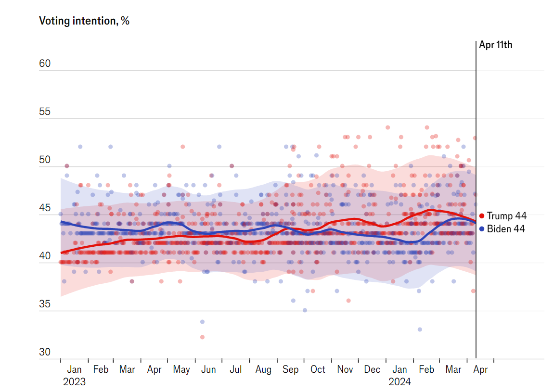Click the 30 y-axis label
This screenshot has width=554, height=392.
[x=45, y=352]
